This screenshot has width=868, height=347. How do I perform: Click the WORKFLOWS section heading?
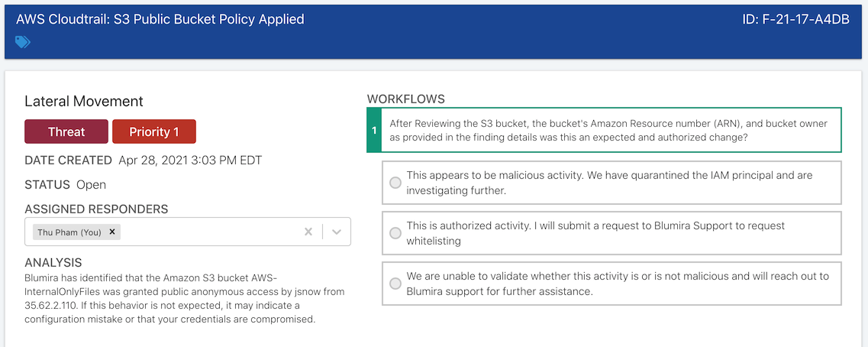[406, 99]
